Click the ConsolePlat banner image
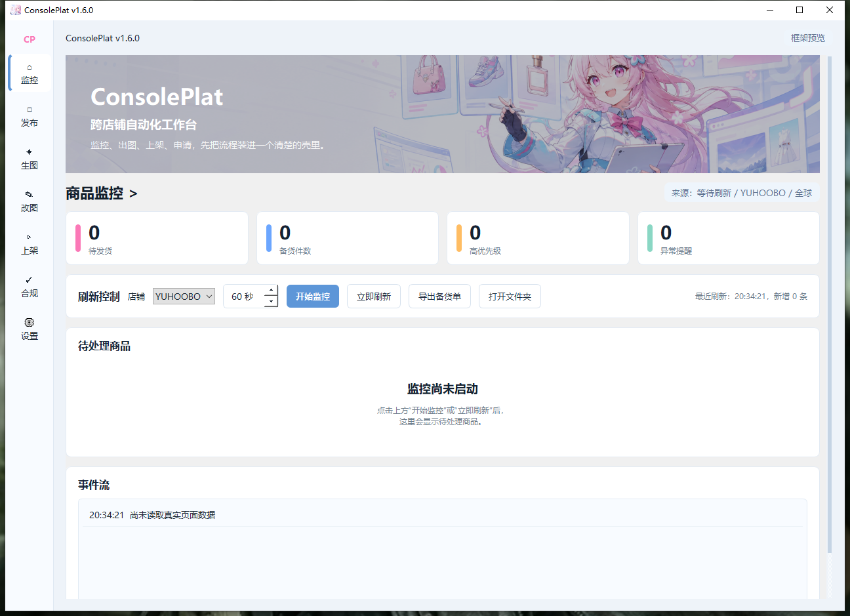The image size is (850, 616). 443,114
